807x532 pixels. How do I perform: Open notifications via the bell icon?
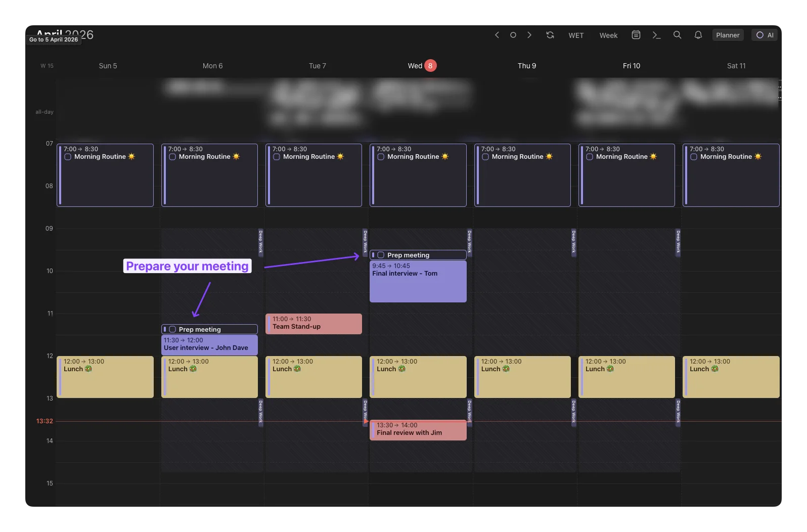698,35
